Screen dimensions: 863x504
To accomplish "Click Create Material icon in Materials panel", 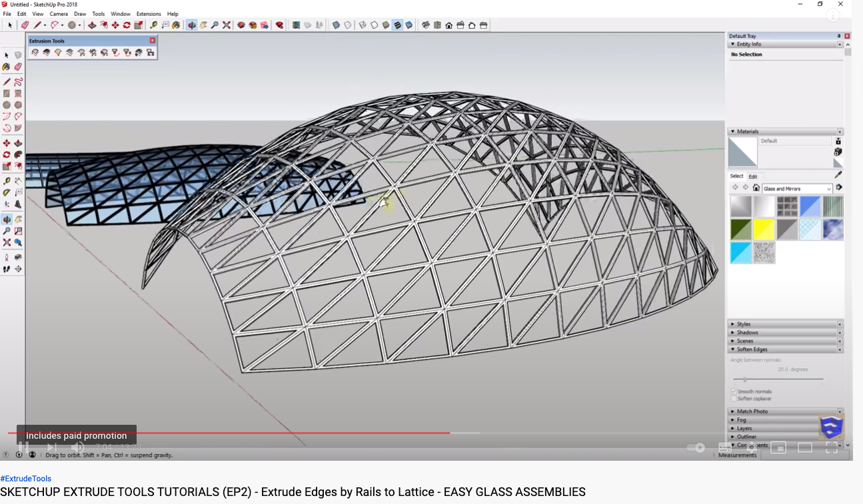I will 838,152.
